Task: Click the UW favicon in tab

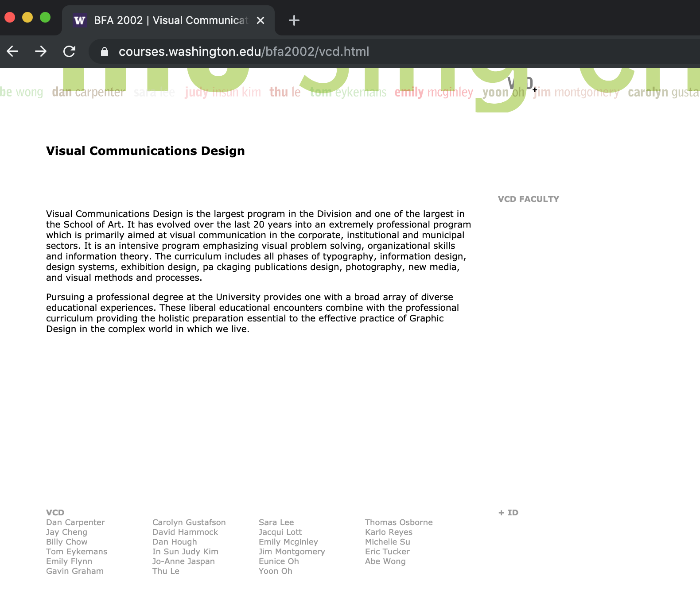Action: pyautogui.click(x=80, y=20)
